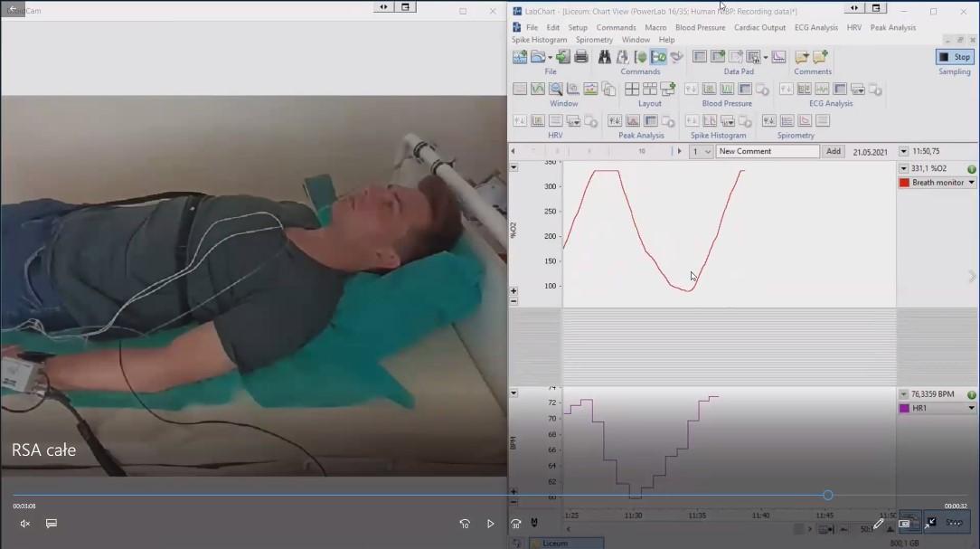Click the New Comment text field
Image resolution: width=980 pixels, height=549 pixels.
[x=767, y=151]
